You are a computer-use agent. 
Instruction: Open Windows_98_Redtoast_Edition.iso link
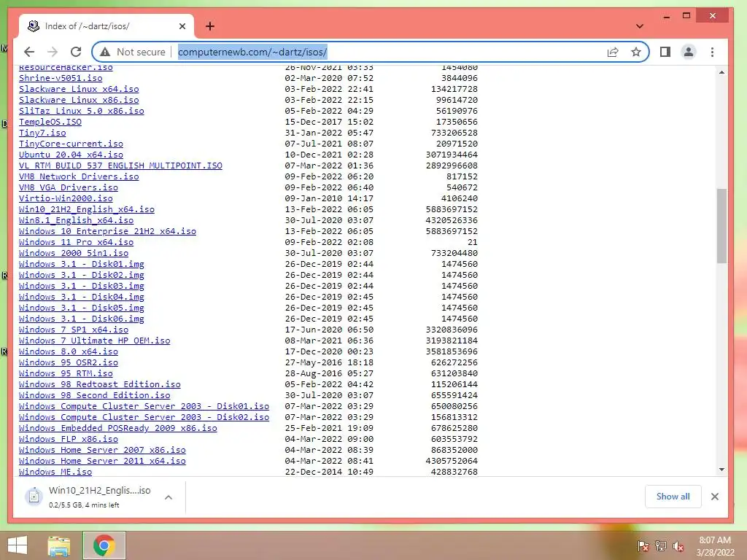[99, 385]
